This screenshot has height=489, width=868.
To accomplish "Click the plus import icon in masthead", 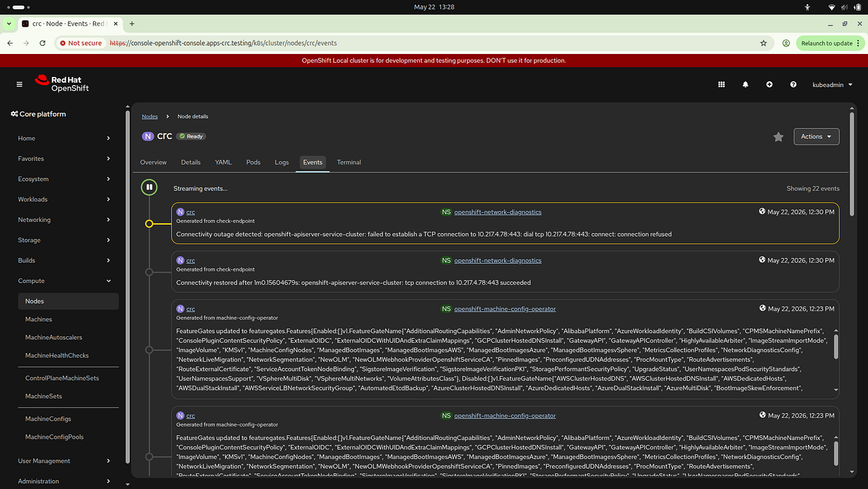I will (x=769, y=84).
